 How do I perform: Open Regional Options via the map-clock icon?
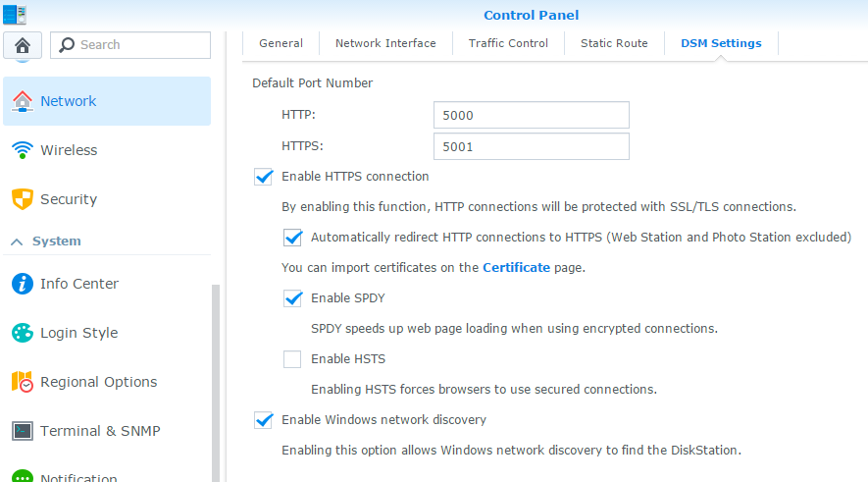[22, 382]
